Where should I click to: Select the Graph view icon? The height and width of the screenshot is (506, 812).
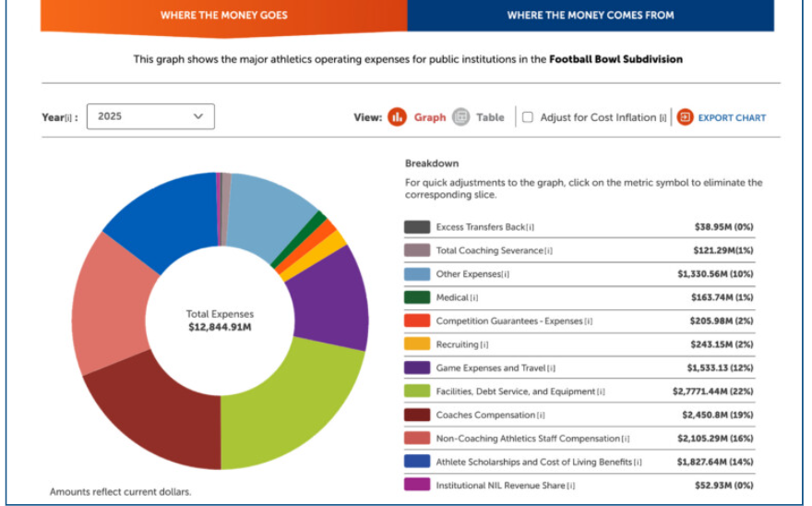click(397, 117)
